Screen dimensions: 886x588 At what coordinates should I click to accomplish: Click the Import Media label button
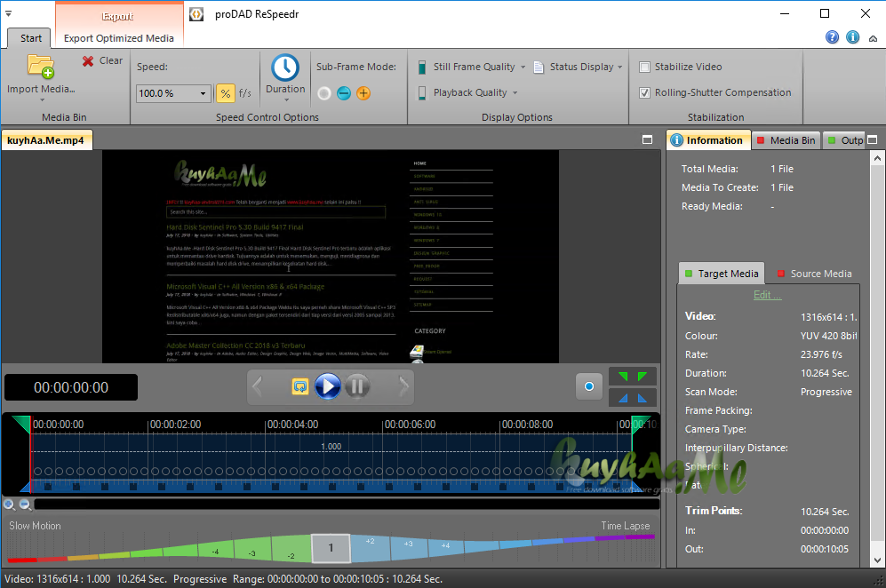point(41,89)
